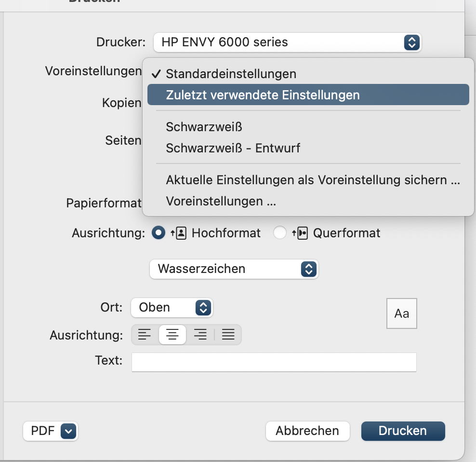Open the Aa font preview box

click(x=401, y=313)
